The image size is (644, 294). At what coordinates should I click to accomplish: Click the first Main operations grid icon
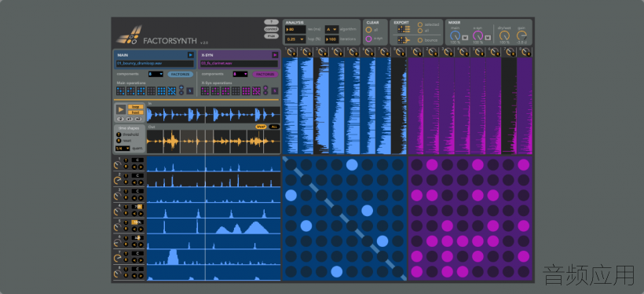click(120, 91)
